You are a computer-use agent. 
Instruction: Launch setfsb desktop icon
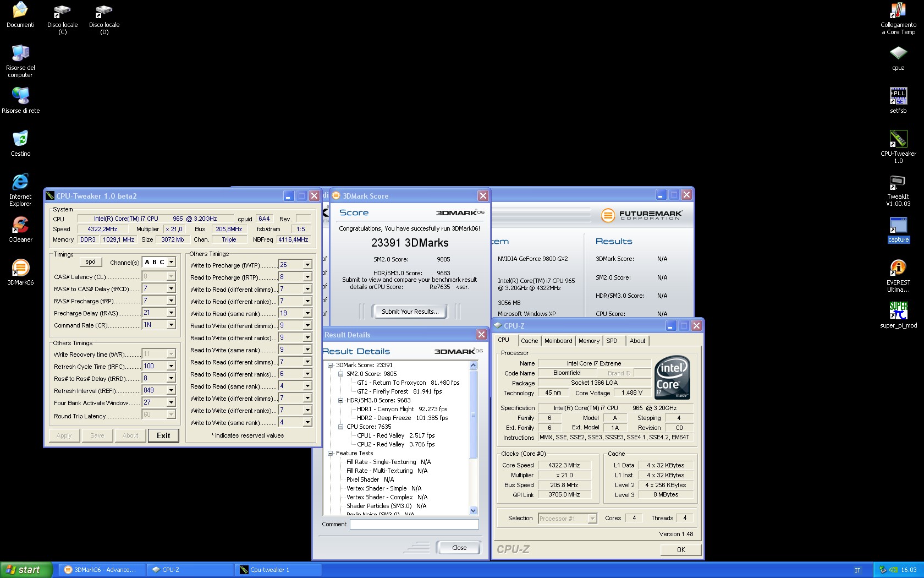pos(898,100)
